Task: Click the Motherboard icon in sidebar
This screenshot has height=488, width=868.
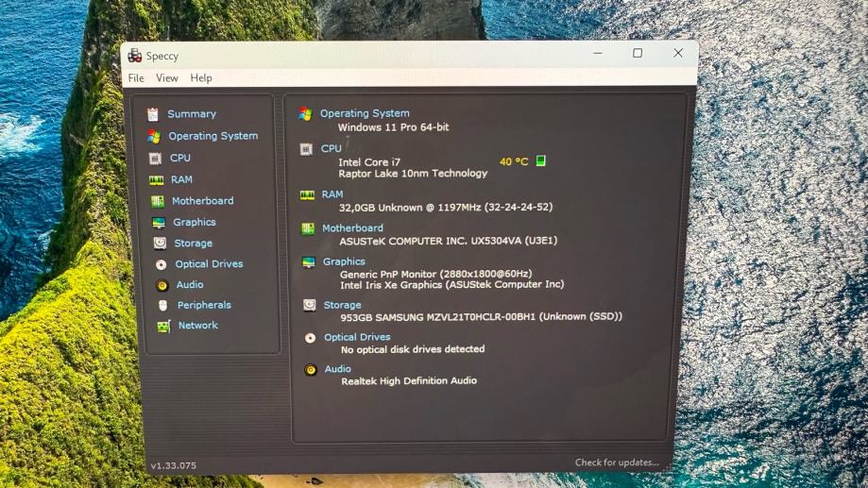Action: 158,201
